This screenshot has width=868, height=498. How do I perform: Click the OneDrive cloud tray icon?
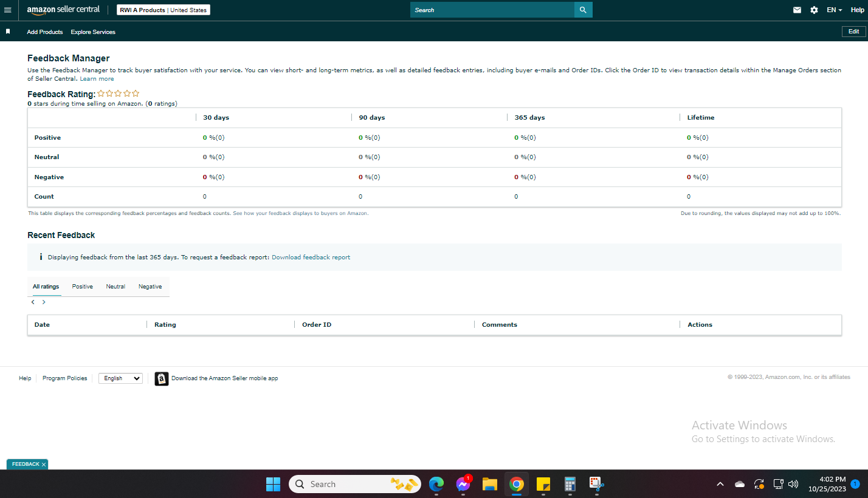coord(740,484)
